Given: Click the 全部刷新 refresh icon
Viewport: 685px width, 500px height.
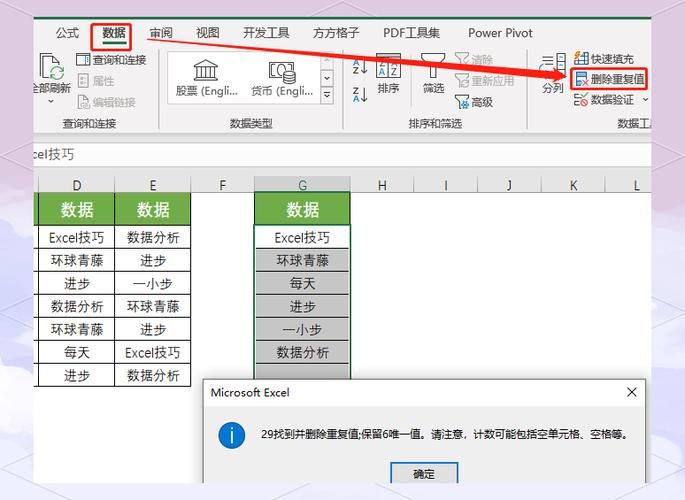Looking at the screenshot, I should coord(52,66).
